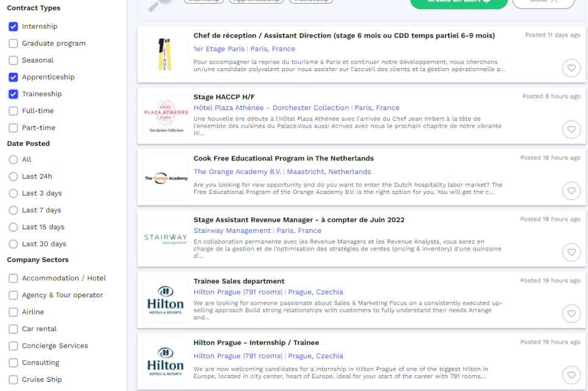The width and height of the screenshot is (588, 391).
Task: View Cook Free Educational Program in The Netherlands
Action: point(284,159)
